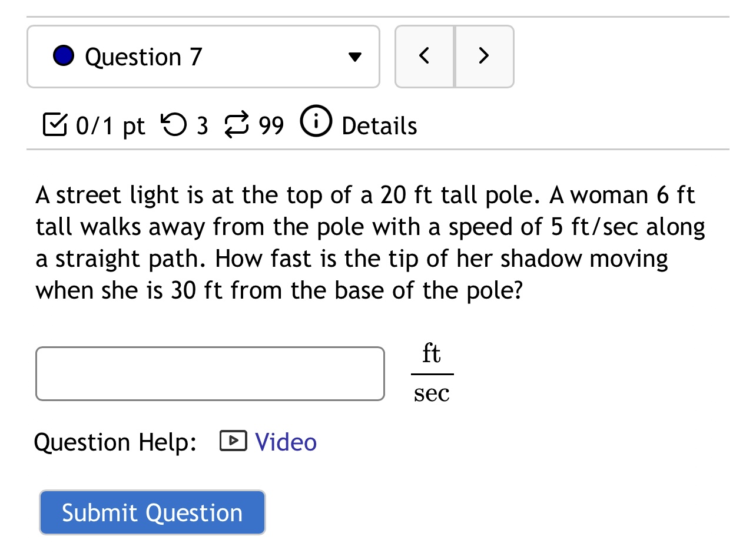The image size is (756, 556).
Task: Click the 99 attempts counter
Action: pyautogui.click(x=270, y=125)
